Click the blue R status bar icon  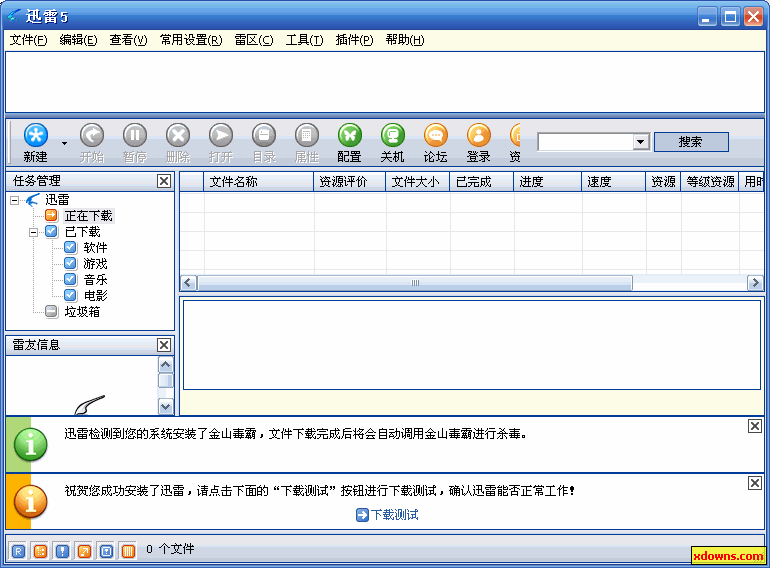(18, 551)
